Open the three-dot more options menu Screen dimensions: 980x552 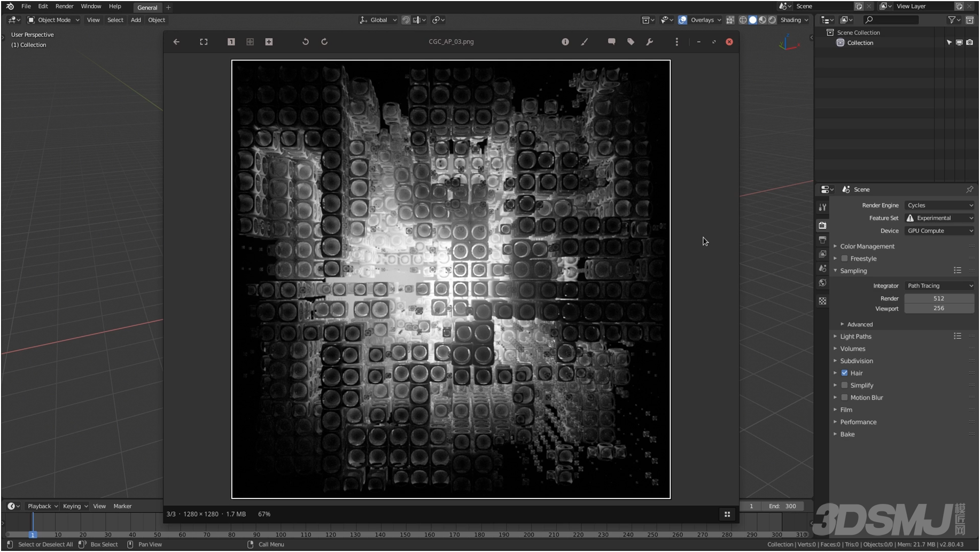[677, 42]
